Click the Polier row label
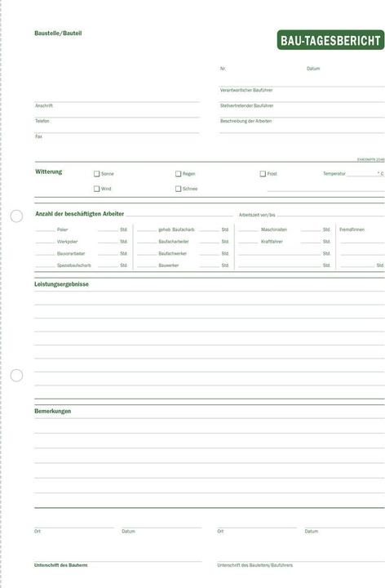Image resolution: width=385 pixels, height=588 pixels. click(x=63, y=229)
